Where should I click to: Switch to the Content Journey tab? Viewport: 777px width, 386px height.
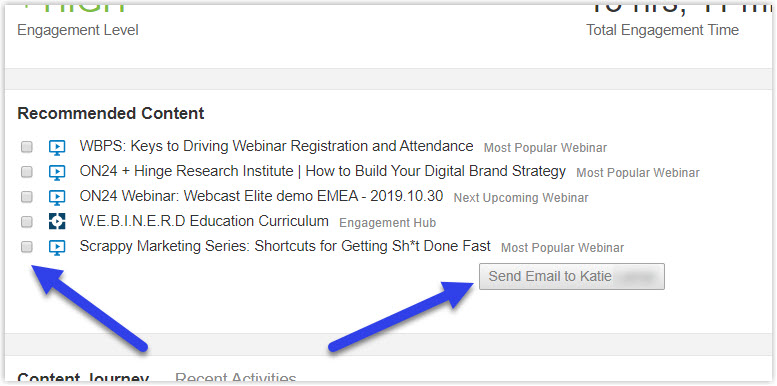[83, 379]
